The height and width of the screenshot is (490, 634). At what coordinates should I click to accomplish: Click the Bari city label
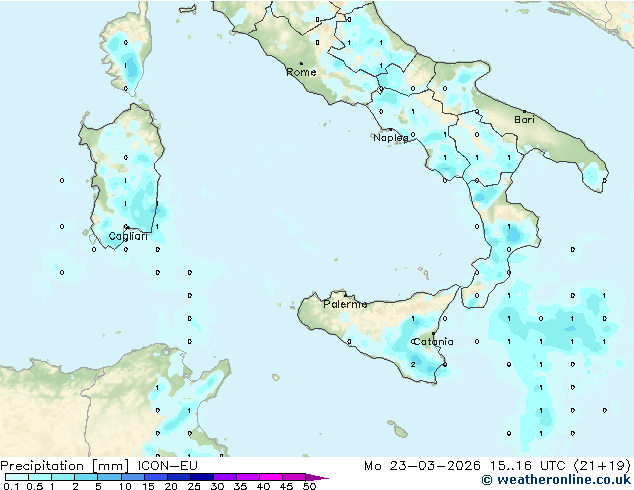pyautogui.click(x=524, y=119)
